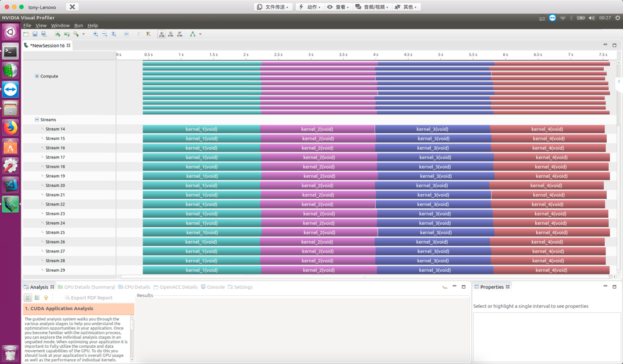This screenshot has height=364, width=623.
Task: Open dropdown arrow beside magnifier run icon
Action: (x=84, y=34)
